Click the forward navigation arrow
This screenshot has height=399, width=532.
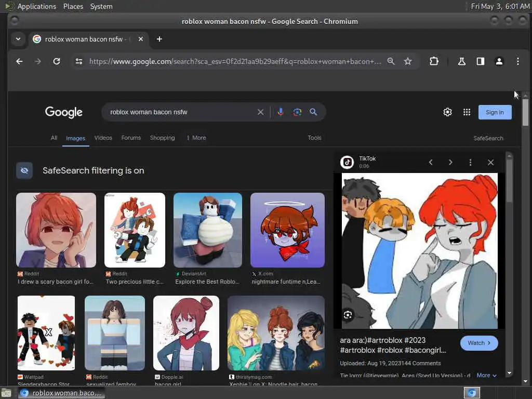(x=37, y=61)
